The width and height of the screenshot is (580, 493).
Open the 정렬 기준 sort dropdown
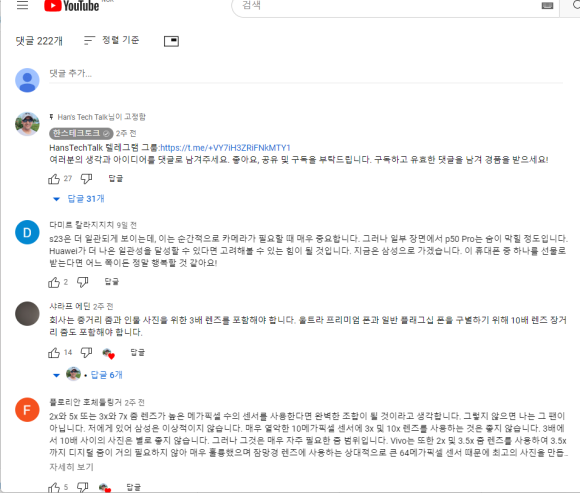point(111,40)
